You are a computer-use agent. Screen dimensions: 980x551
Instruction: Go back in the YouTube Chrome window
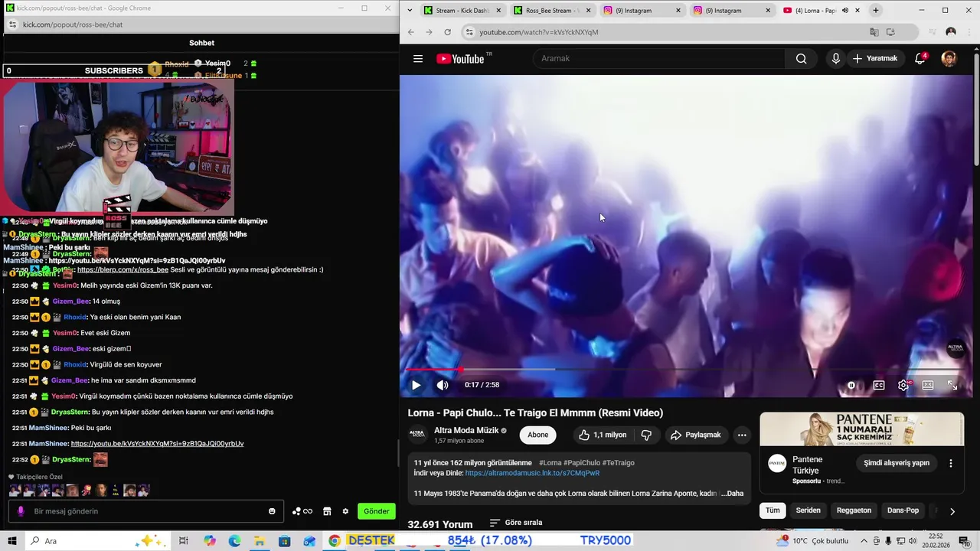(410, 32)
